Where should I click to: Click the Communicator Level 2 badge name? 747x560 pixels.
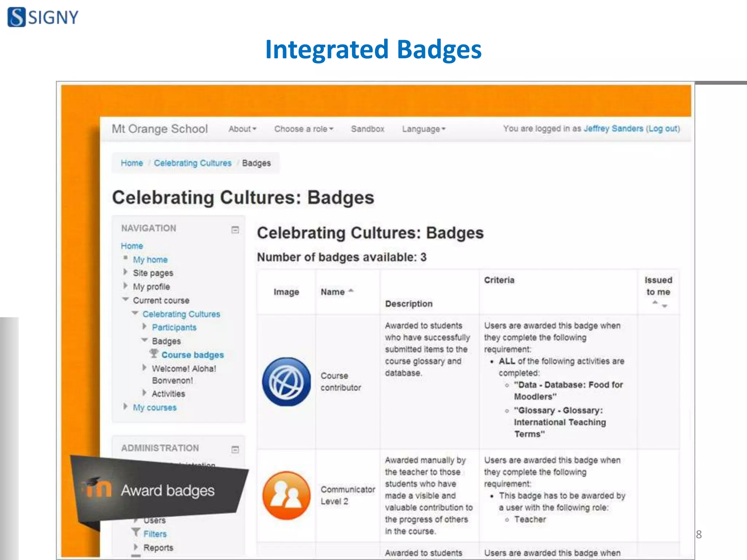[x=348, y=495]
